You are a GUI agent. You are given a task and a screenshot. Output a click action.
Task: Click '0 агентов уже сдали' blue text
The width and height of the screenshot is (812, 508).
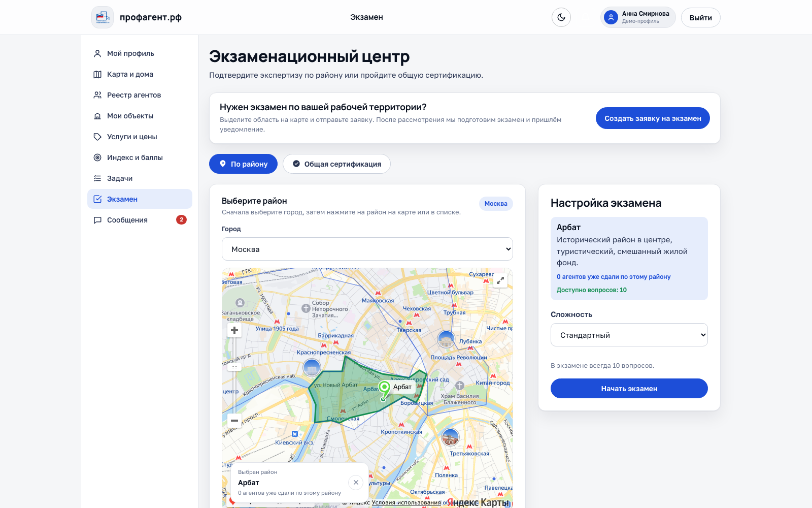point(614,277)
